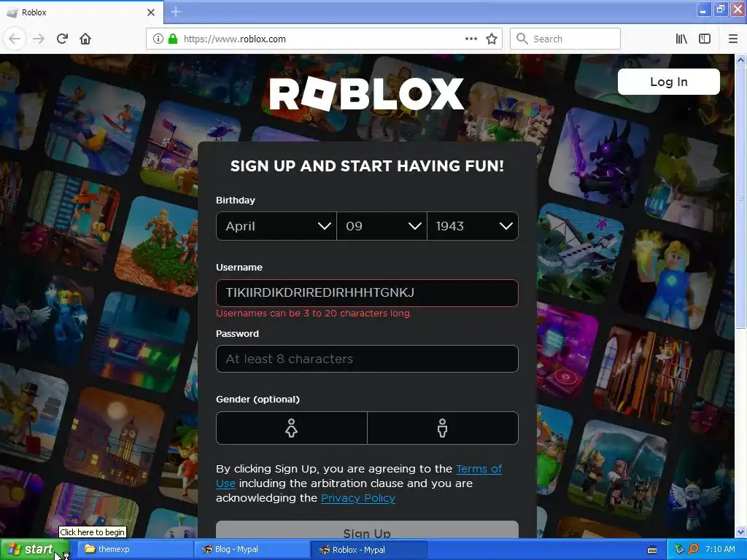This screenshot has height=560, width=747.
Task: Open the birthday year dropdown showing 1943
Action: point(473,226)
